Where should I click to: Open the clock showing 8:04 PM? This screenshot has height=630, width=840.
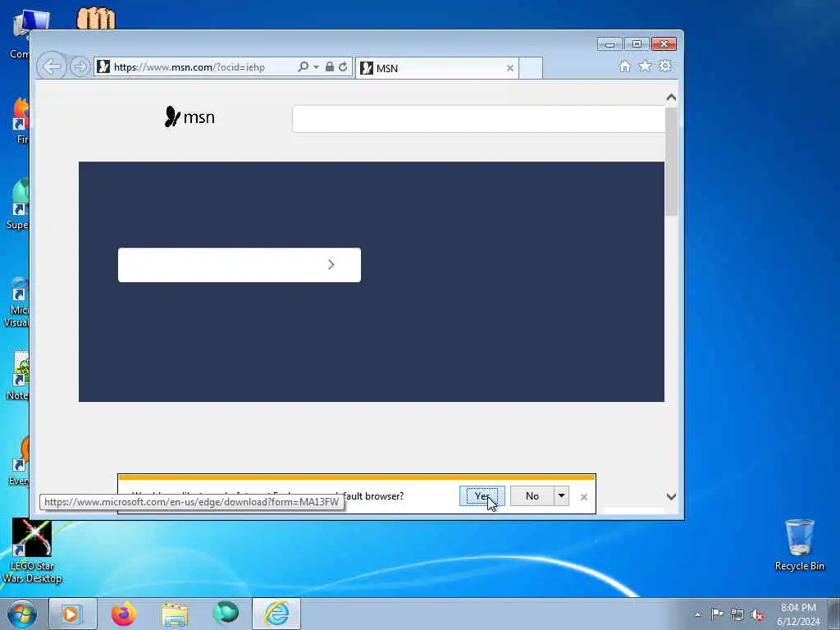(798, 614)
